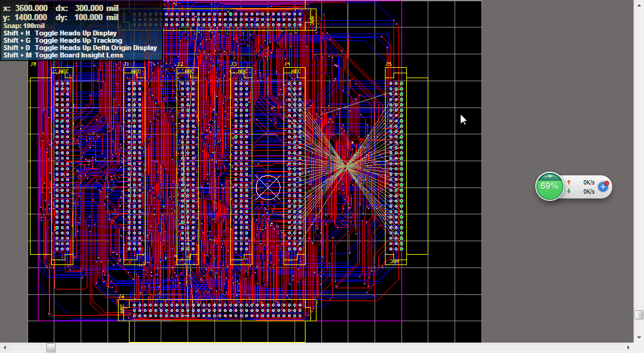Click the green download speed arrow

(569, 191)
